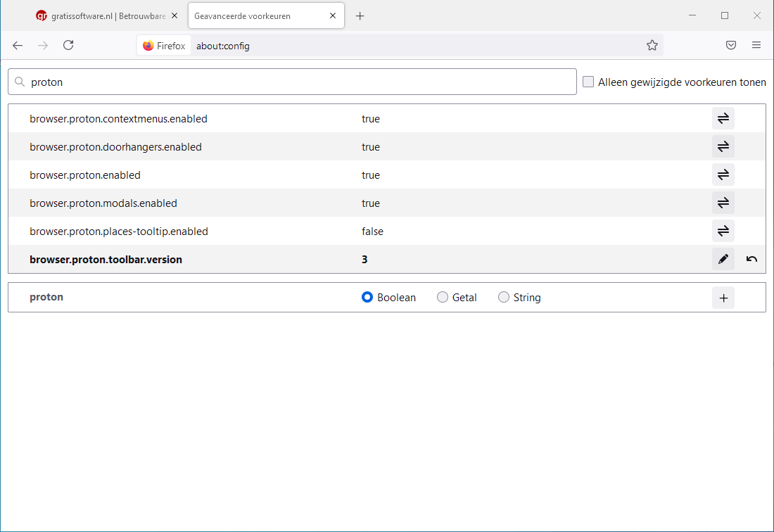Open a new tab
Screen dimensions: 774x532
tap(360, 16)
